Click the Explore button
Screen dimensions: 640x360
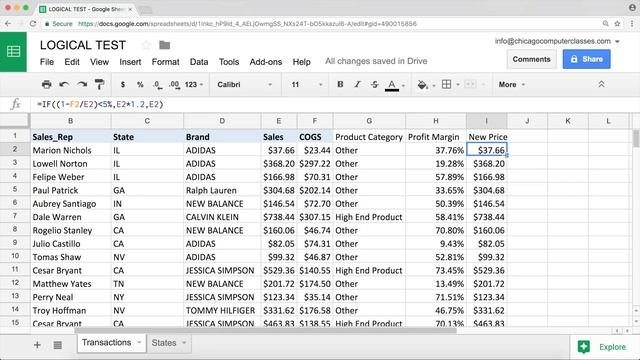point(602,347)
